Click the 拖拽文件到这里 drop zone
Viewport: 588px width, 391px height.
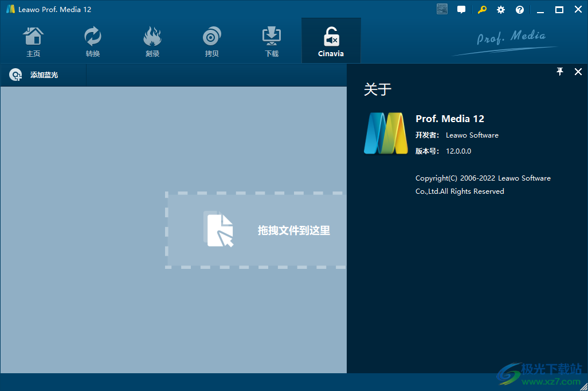pos(256,230)
